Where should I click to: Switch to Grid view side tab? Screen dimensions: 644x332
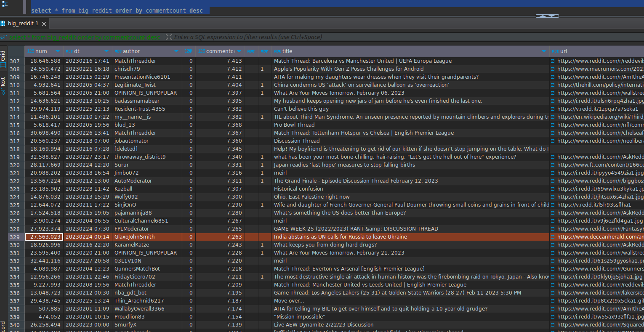coord(3,59)
